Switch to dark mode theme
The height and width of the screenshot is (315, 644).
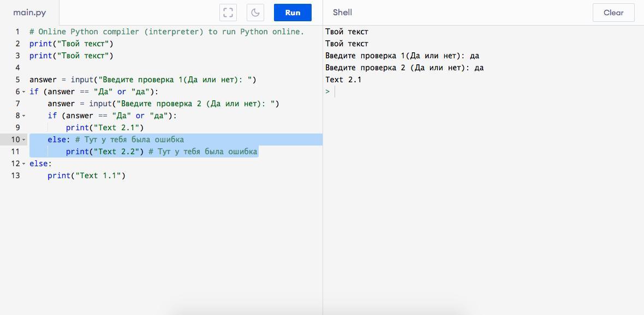(x=255, y=13)
